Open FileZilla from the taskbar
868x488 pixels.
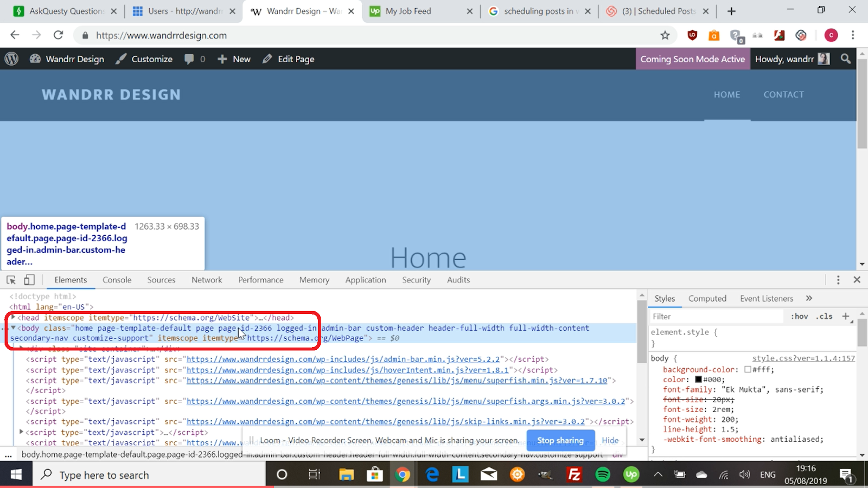point(574,475)
